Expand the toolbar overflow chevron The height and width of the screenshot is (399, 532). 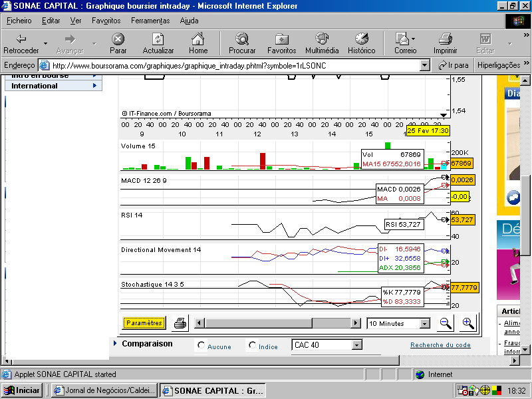coord(526,35)
